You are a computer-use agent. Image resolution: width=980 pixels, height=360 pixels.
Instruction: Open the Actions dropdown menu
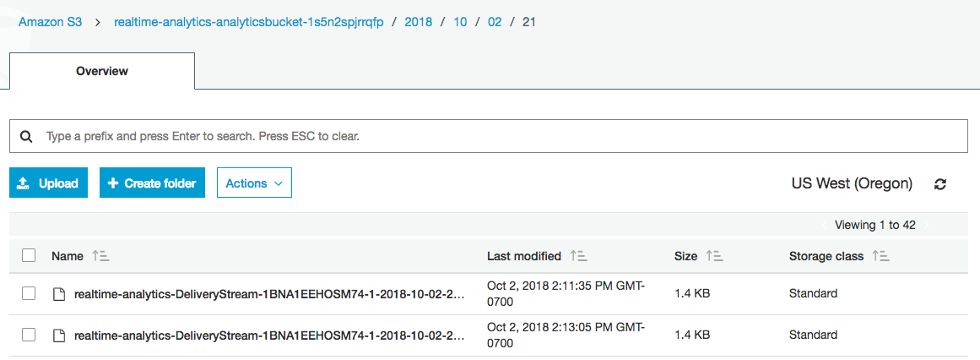pos(254,183)
